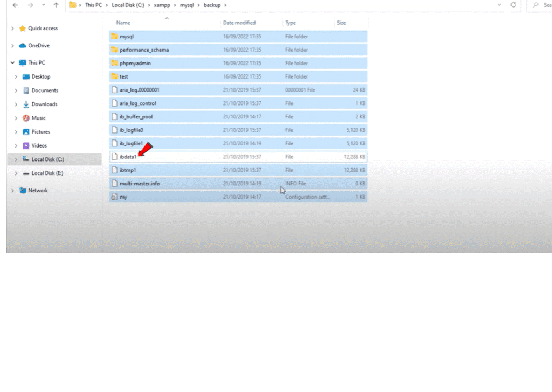Expand the Downloads tree node
Viewport: 552px width, 392px height.
[16, 104]
